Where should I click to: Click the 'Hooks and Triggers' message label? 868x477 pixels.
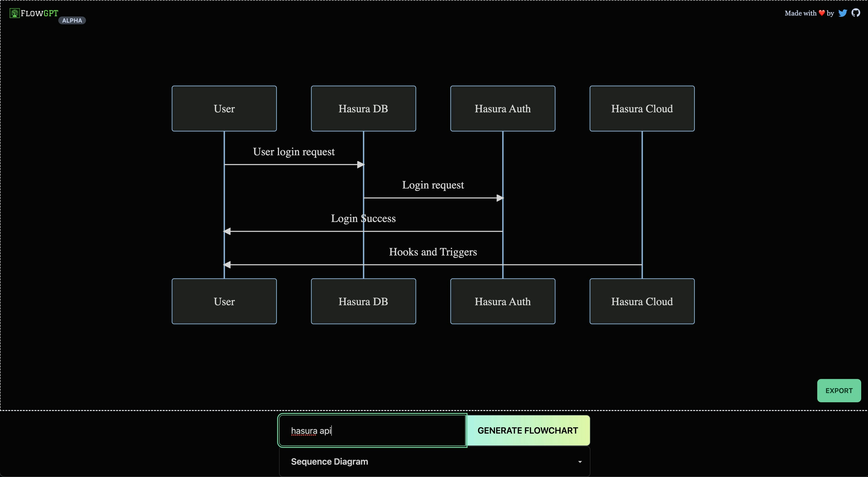[433, 252]
